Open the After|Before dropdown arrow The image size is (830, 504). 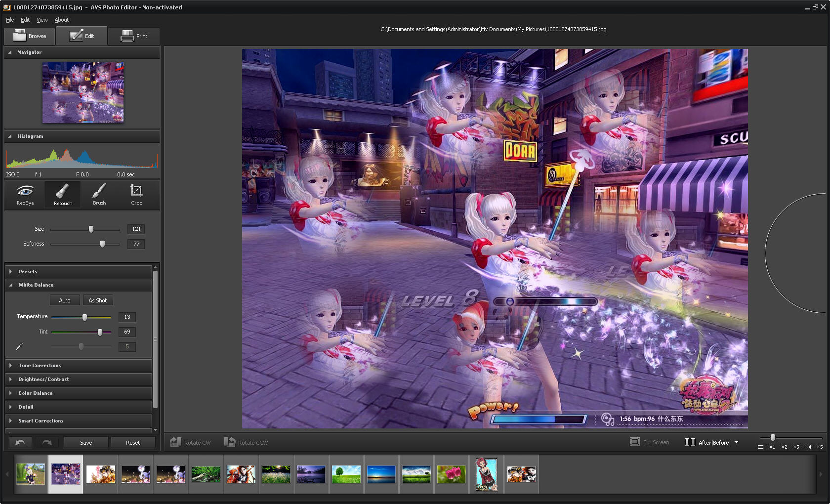point(736,442)
